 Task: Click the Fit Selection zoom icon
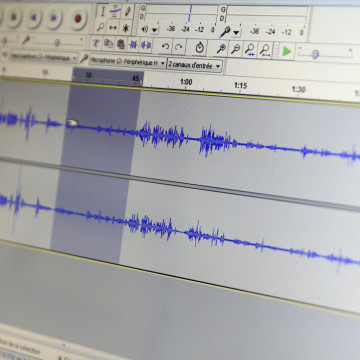tap(250, 50)
